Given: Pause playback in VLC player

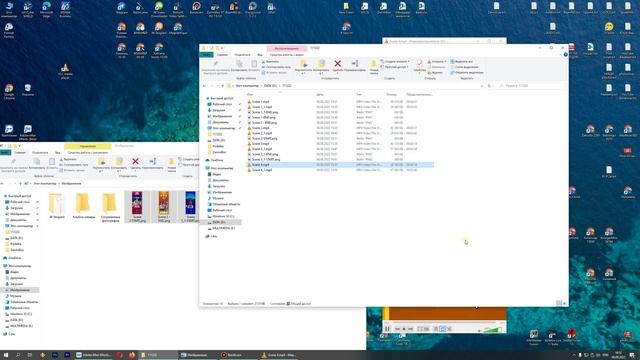Looking at the screenshot, I should pos(387,329).
